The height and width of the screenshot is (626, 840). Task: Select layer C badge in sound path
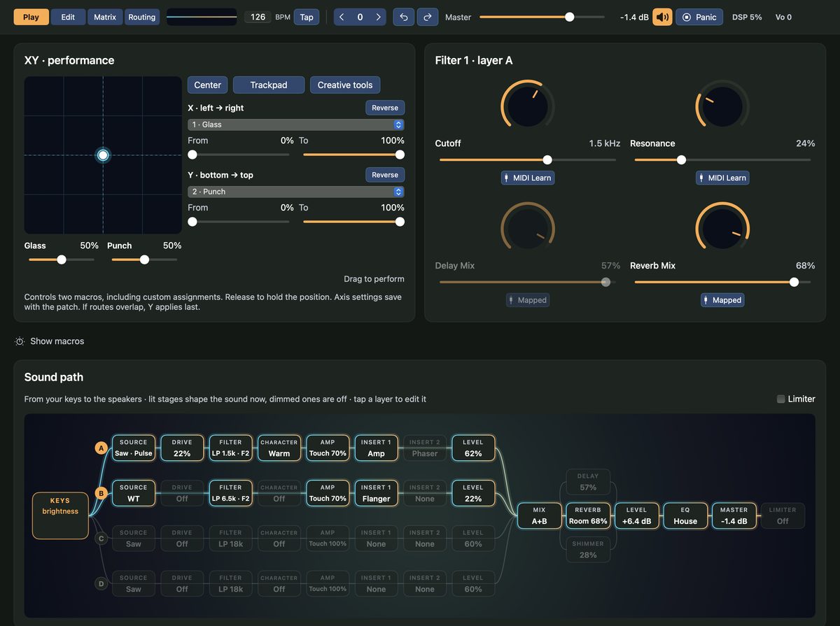click(101, 539)
